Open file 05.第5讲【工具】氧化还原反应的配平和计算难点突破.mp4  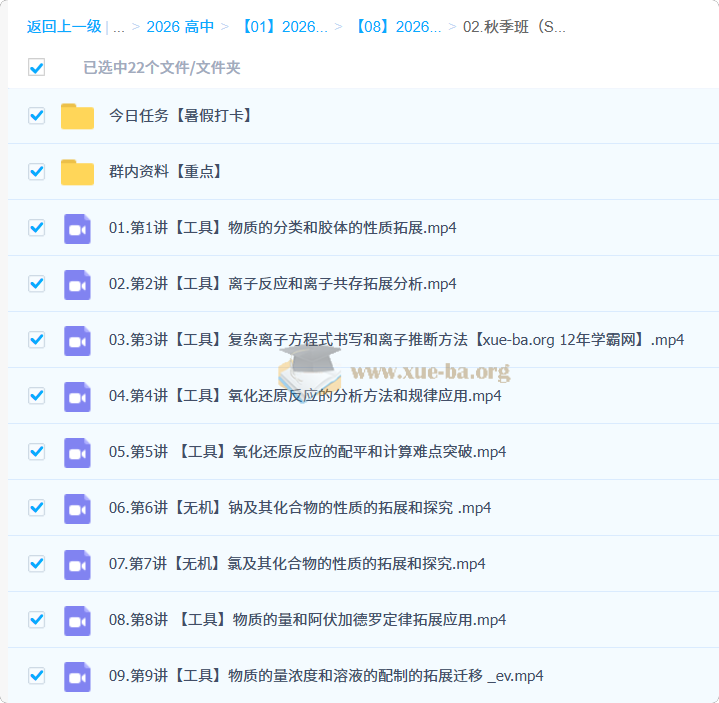307,452
